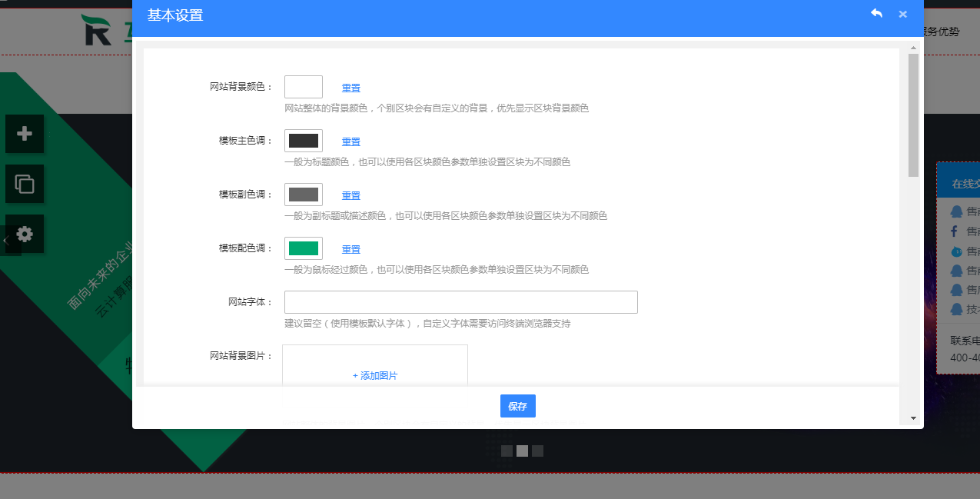Open the copy pages sidebar tool
This screenshot has height=499, width=980.
[x=25, y=184]
